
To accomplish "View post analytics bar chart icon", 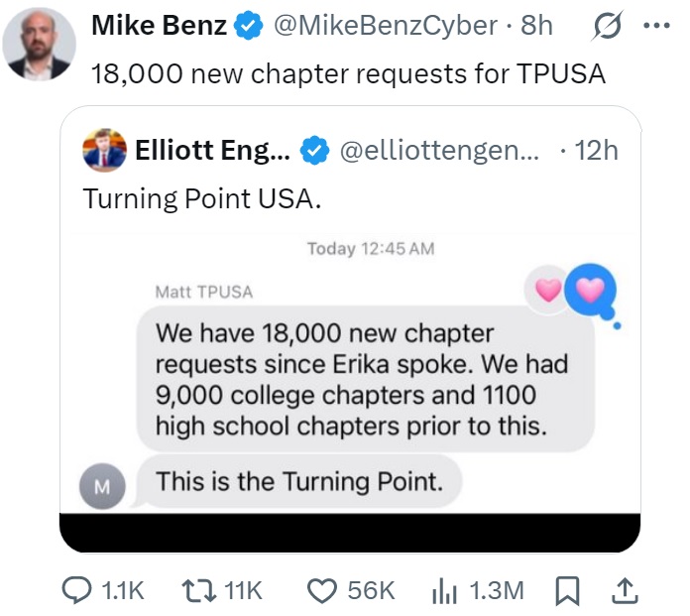I will pos(443,590).
